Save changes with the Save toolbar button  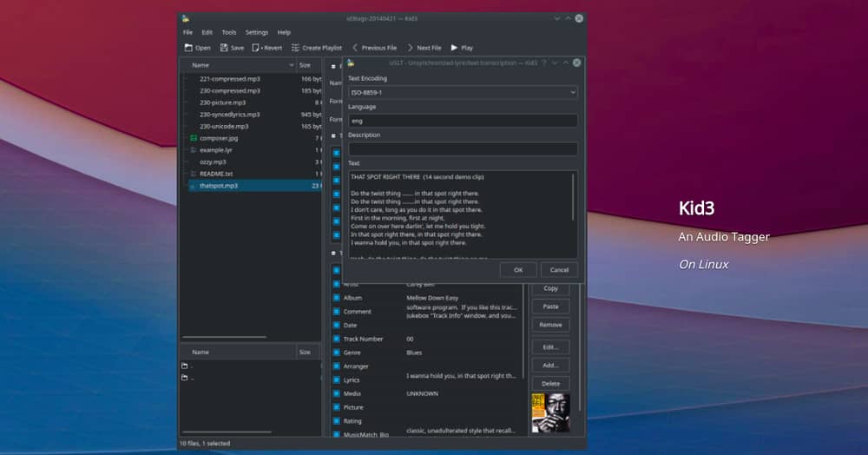point(232,48)
